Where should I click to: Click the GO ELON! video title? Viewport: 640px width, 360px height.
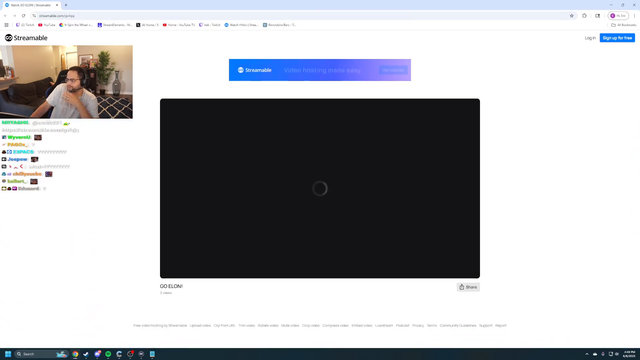click(171, 287)
